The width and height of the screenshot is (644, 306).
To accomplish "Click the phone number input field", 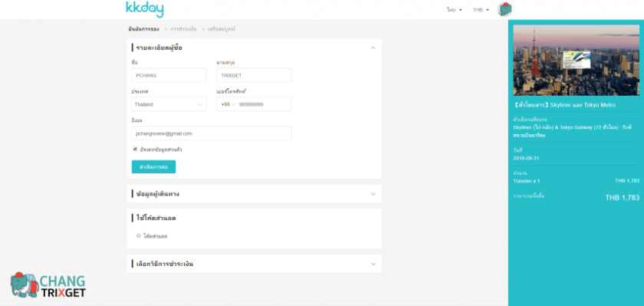I will (264, 104).
